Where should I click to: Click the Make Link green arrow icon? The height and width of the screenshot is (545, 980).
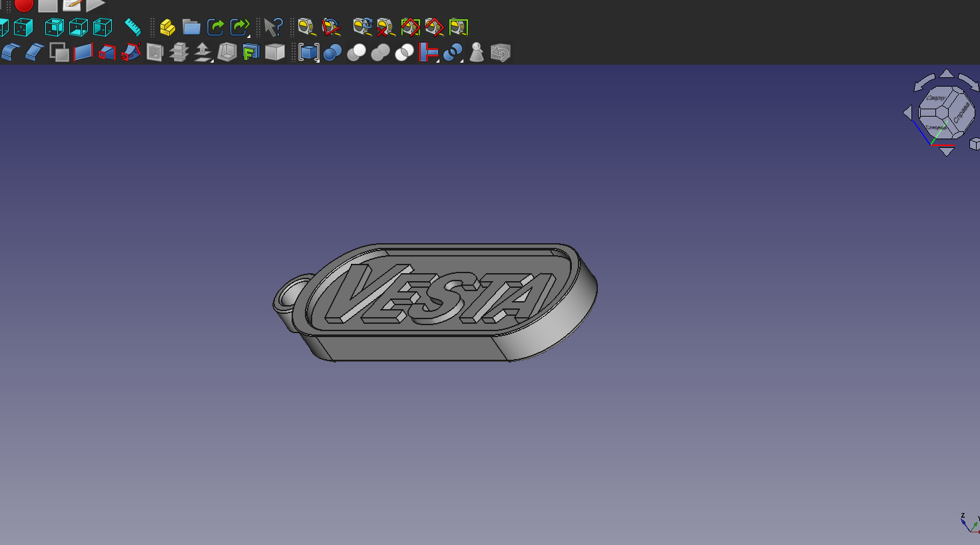tap(215, 27)
